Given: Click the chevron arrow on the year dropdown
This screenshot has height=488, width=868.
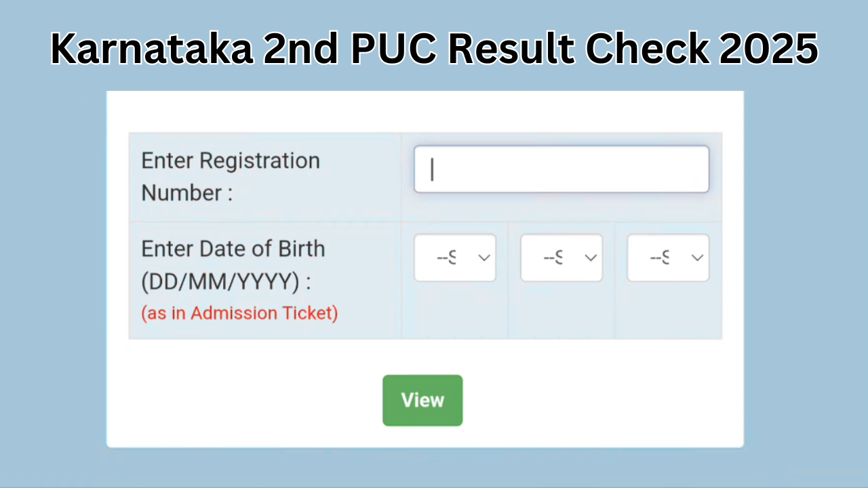Looking at the screenshot, I should (697, 258).
